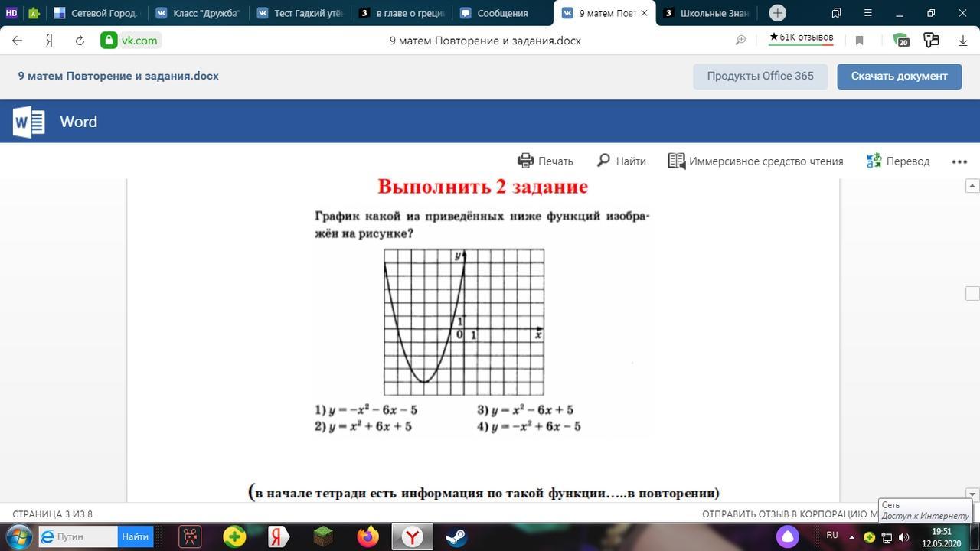Show hidden tray icons arrow
980x551 pixels.
851,536
